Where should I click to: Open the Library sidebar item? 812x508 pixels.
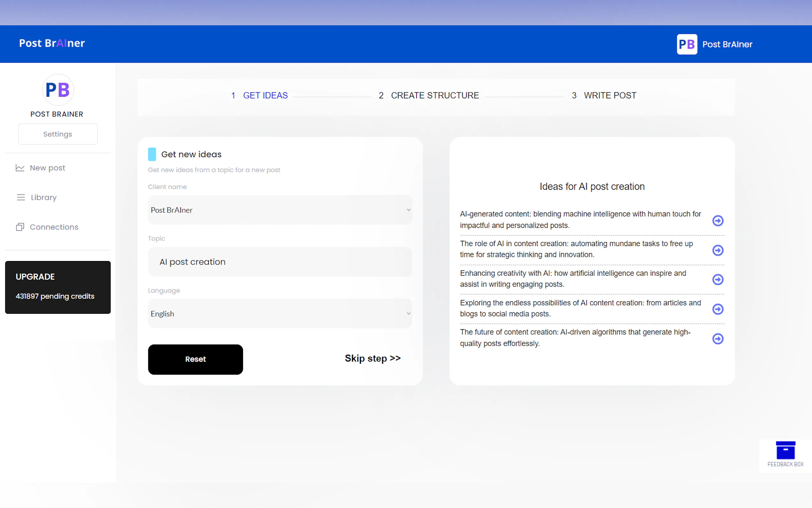(x=43, y=197)
